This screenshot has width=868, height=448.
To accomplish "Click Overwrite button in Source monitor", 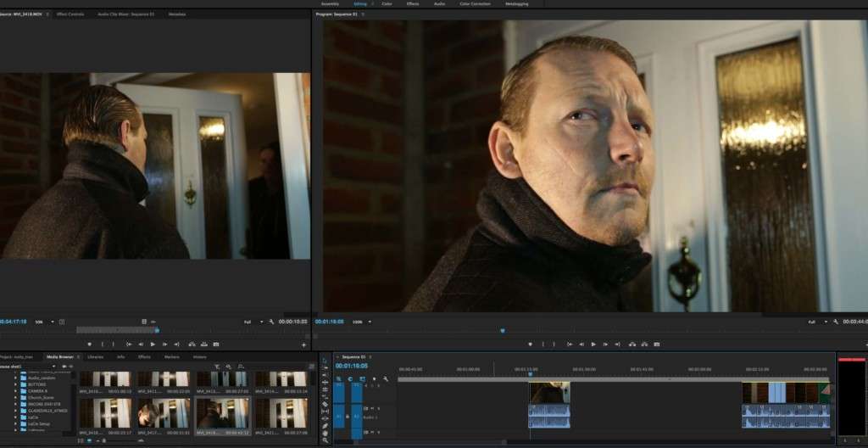I will pos(203,344).
